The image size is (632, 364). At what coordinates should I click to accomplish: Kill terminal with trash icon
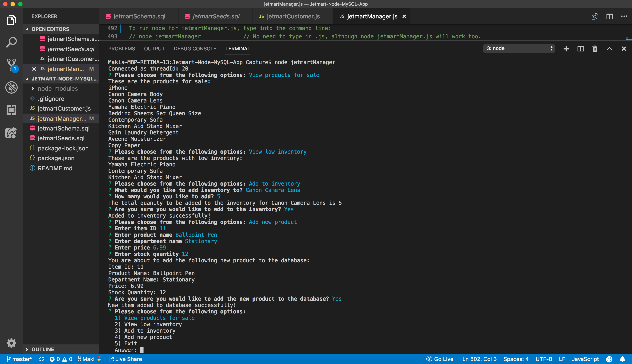595,49
